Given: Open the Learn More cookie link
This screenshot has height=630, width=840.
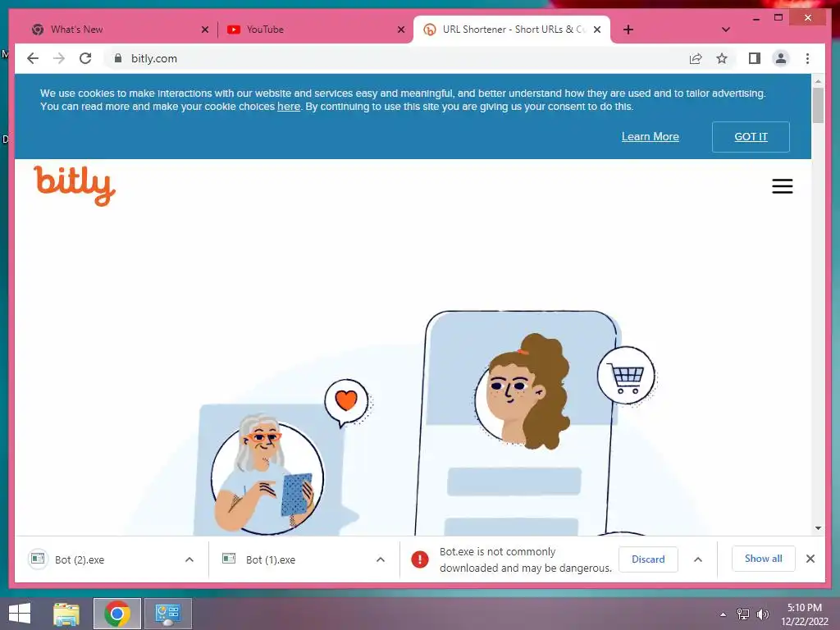Looking at the screenshot, I should tap(650, 137).
